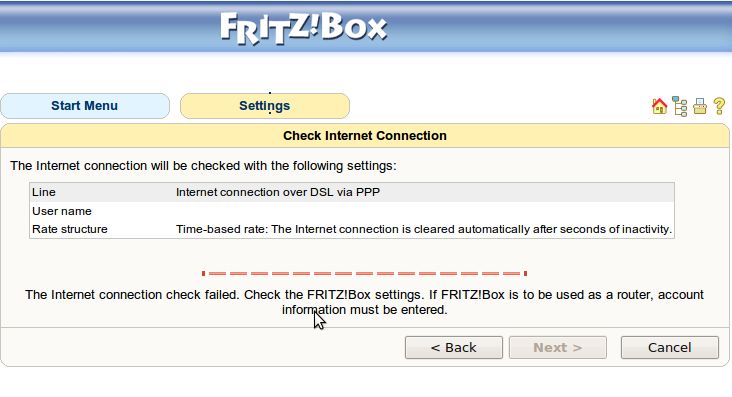Select the Line row label
The height and width of the screenshot is (397, 732).
tap(44, 192)
